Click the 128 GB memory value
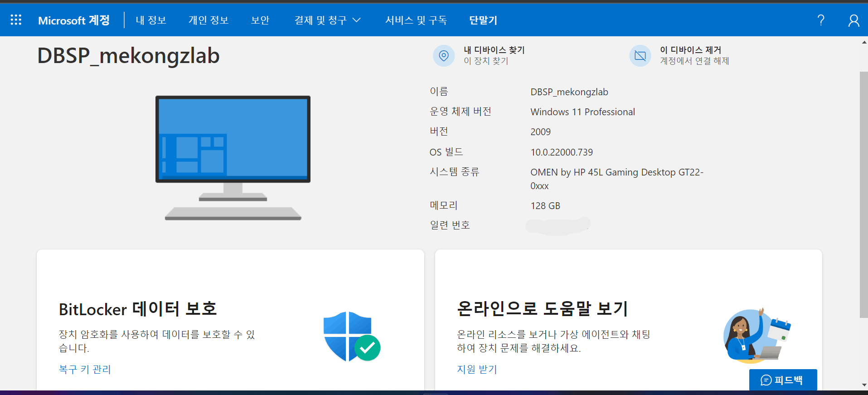The image size is (868, 395). tap(545, 206)
